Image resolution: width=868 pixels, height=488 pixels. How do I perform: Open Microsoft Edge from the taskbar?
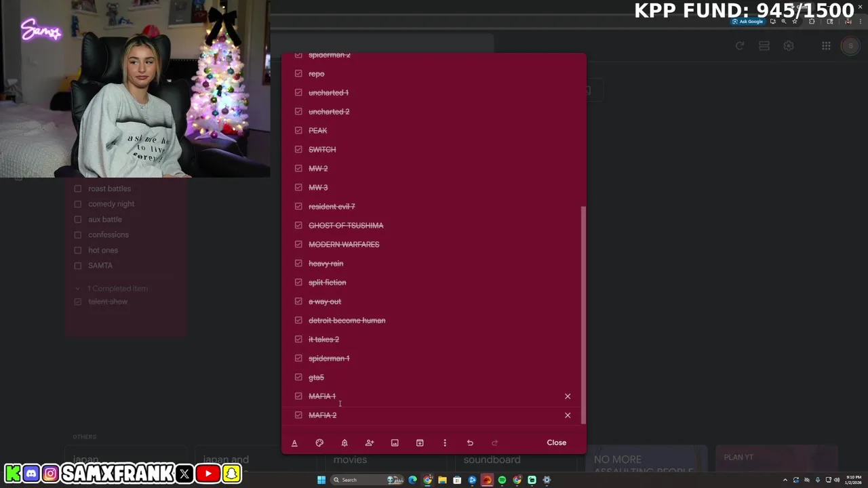click(x=412, y=480)
